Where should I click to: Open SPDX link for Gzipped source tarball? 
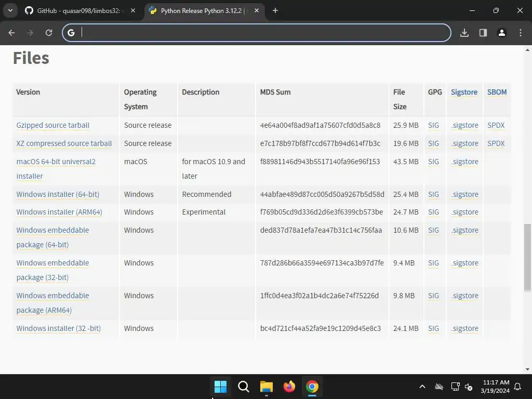coord(496,125)
